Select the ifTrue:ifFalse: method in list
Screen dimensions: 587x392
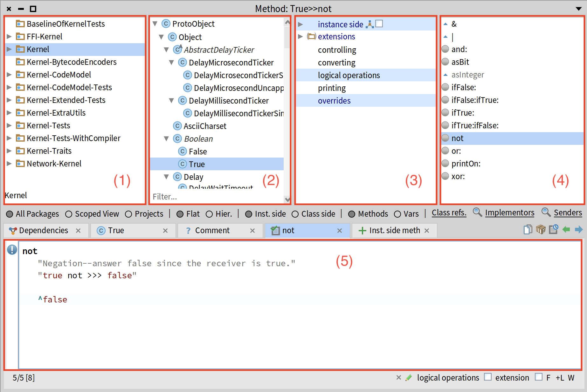click(475, 126)
